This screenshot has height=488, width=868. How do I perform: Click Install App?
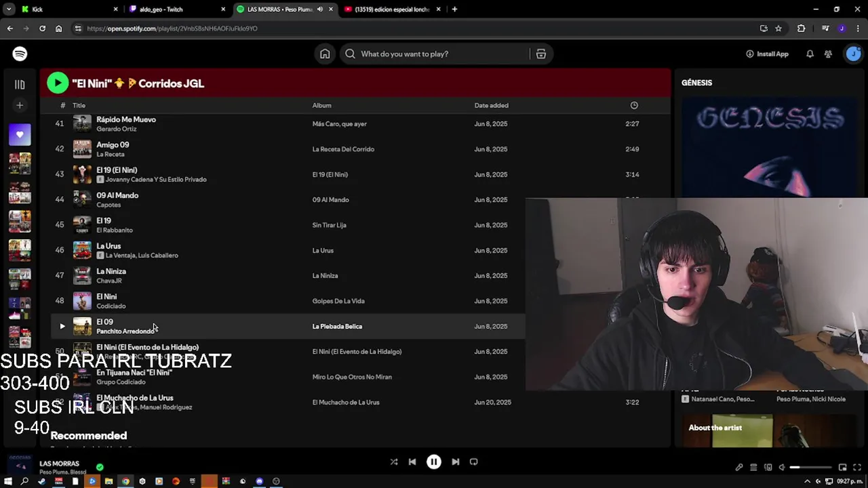click(767, 54)
